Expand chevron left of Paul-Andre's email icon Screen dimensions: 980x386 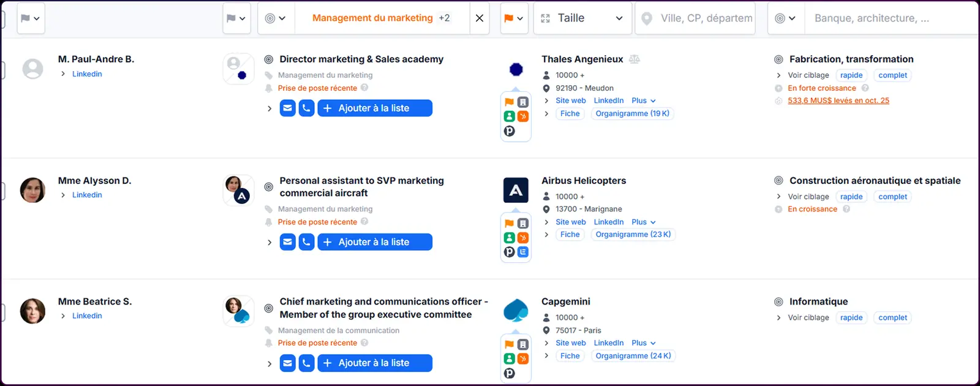[269, 108]
